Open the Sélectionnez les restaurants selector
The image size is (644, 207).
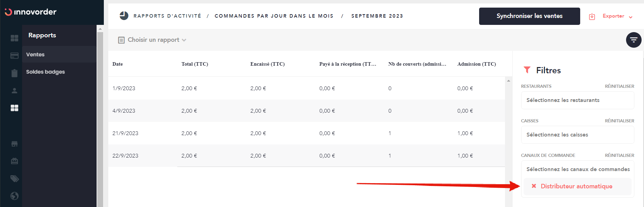tap(577, 100)
